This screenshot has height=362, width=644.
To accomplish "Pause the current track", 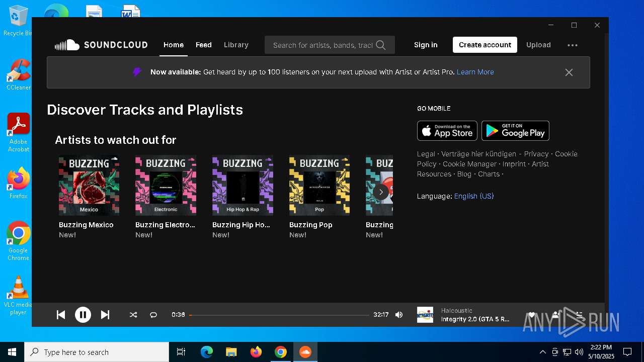I will pyautogui.click(x=83, y=315).
